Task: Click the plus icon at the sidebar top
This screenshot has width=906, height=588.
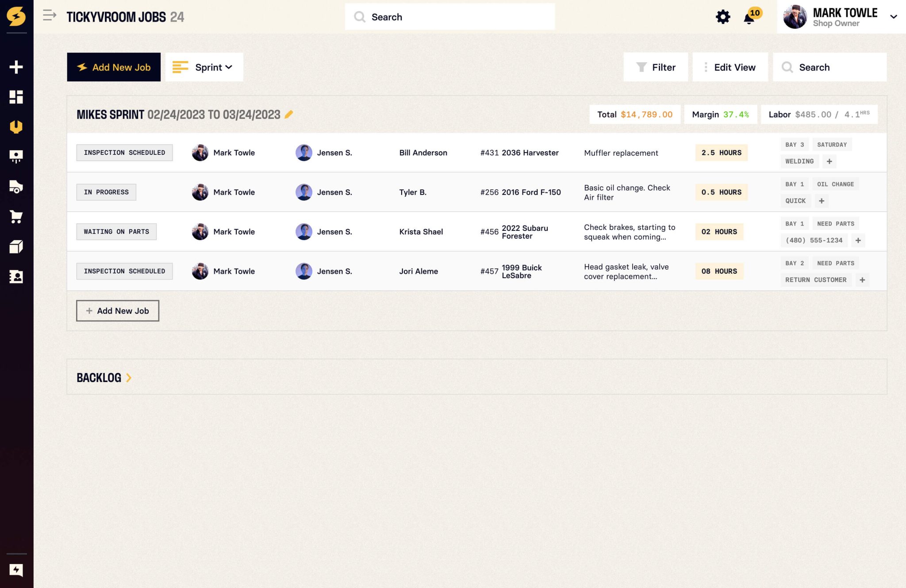Action: click(x=17, y=67)
